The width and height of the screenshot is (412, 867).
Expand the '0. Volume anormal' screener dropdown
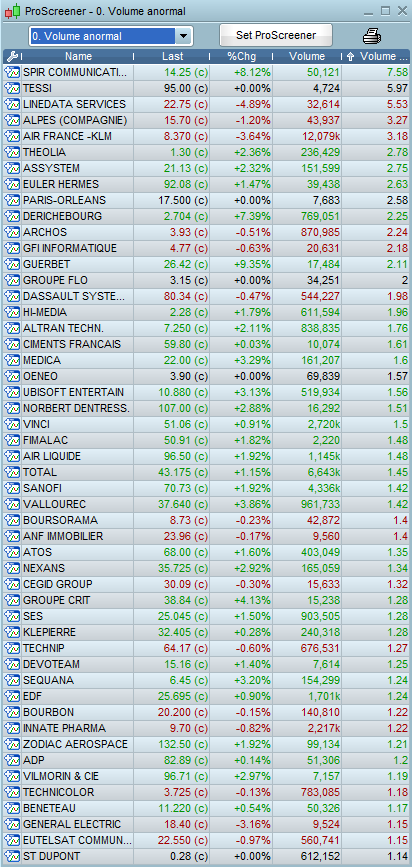coord(183,36)
